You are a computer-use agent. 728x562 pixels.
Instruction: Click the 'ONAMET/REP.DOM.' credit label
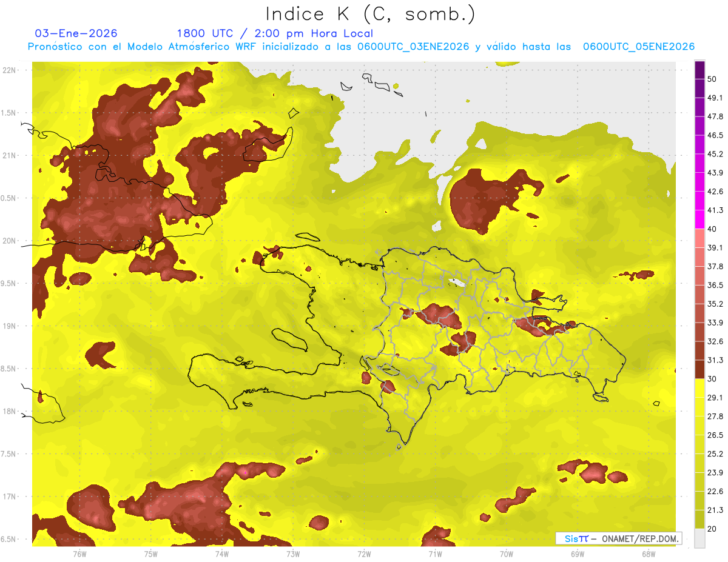click(639, 538)
